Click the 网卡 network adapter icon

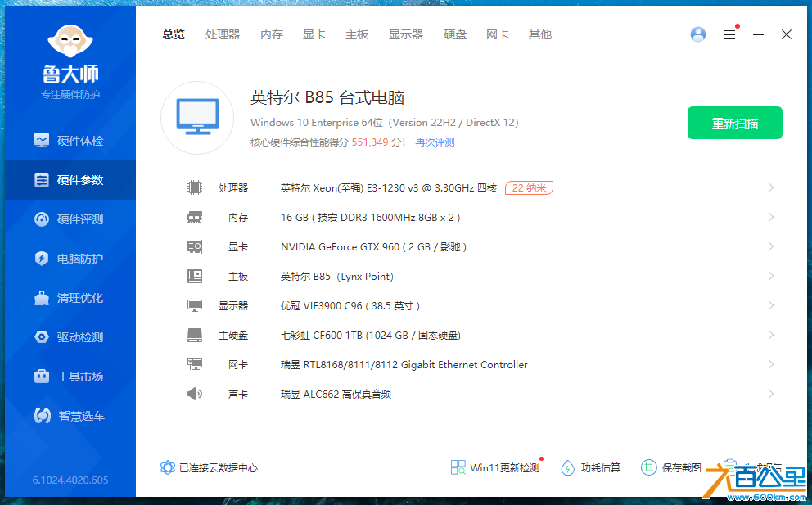(x=195, y=365)
